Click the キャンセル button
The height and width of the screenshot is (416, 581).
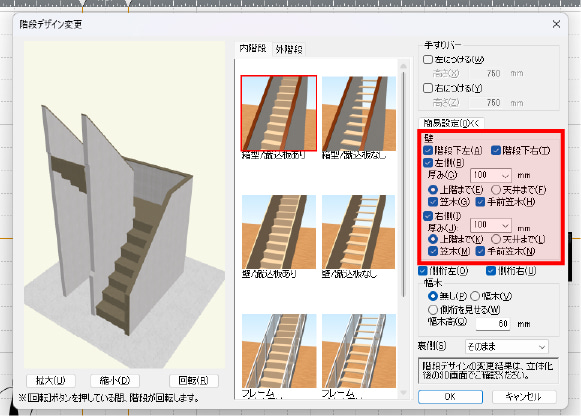click(x=524, y=397)
